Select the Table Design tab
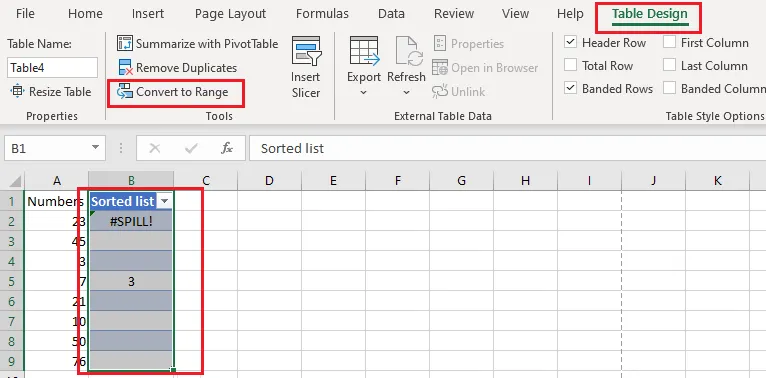This screenshot has height=378, width=766. [650, 14]
